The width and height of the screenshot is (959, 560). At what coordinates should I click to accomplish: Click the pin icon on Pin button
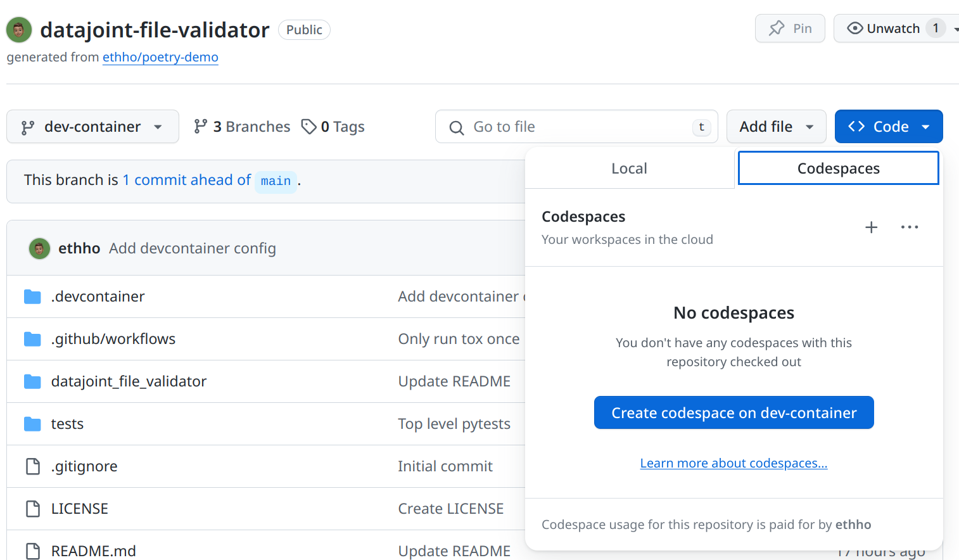click(x=777, y=29)
